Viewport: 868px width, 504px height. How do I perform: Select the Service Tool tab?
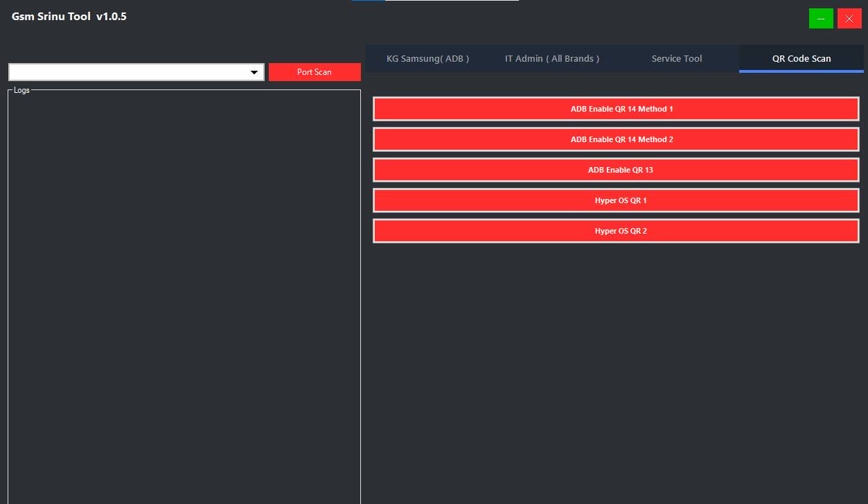(676, 58)
